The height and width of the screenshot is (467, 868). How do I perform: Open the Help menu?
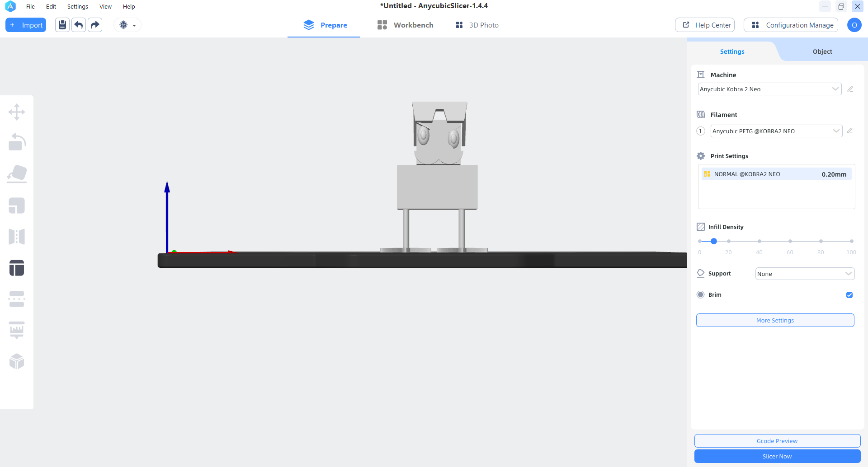129,6
